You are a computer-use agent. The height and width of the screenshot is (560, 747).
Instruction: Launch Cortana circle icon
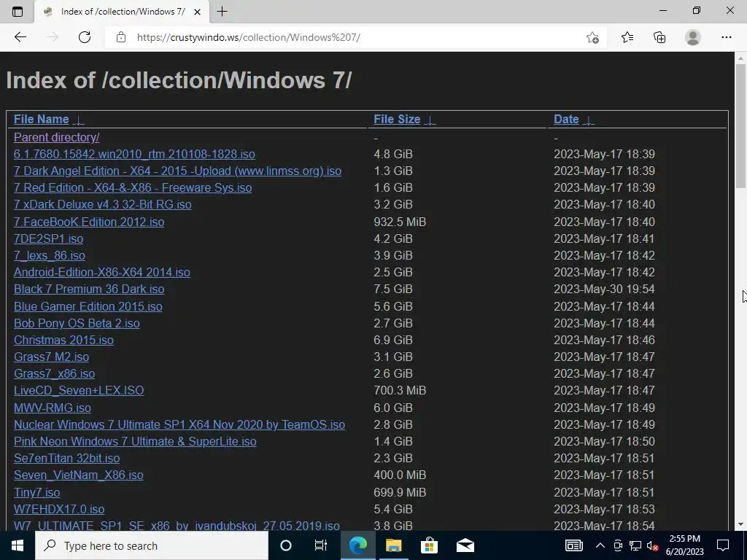click(x=286, y=545)
